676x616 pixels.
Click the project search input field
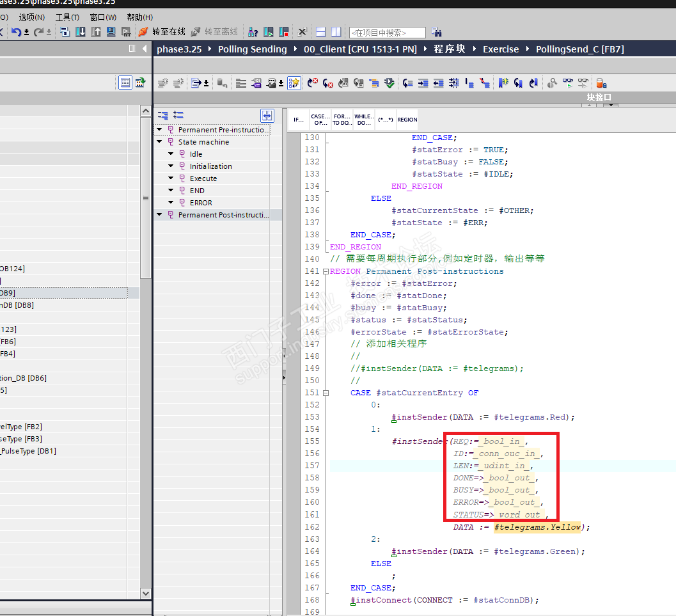(387, 33)
